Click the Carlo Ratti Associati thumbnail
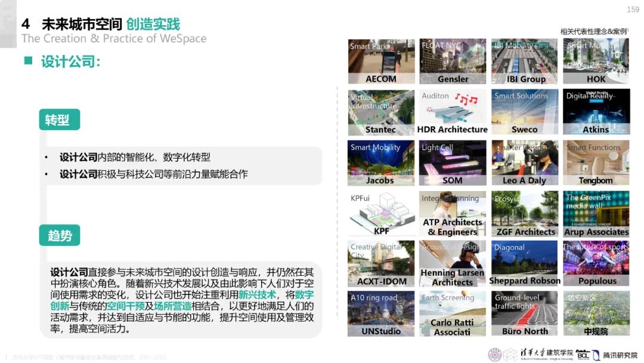Screen dimensions: 644x363 [x=453, y=313]
